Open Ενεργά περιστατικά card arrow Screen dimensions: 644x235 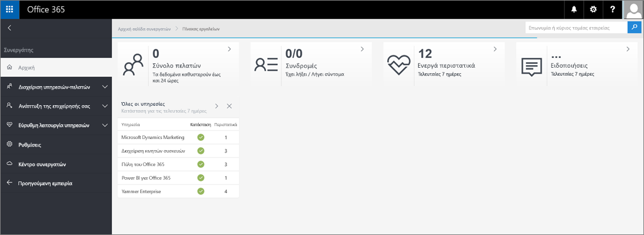coord(496,49)
